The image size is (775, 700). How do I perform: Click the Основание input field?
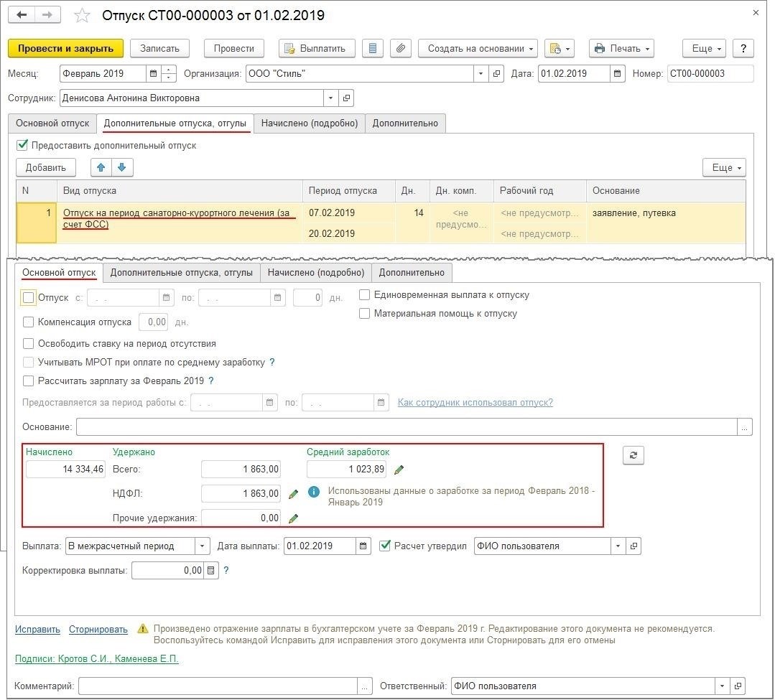point(407,426)
